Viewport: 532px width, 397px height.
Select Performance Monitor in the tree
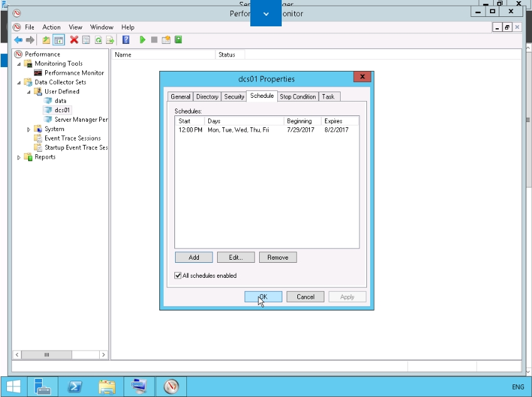coord(74,73)
